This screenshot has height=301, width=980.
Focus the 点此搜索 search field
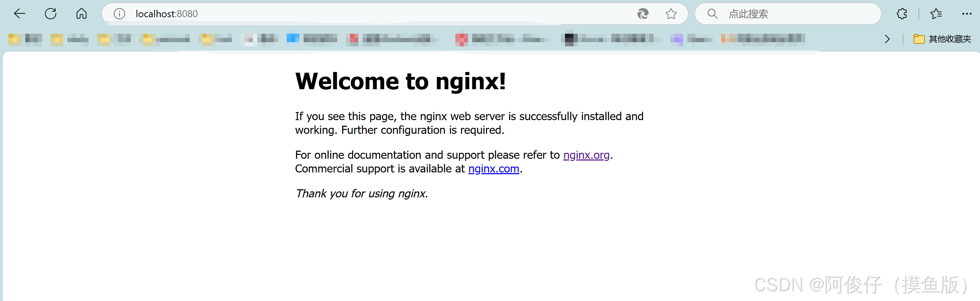click(x=788, y=14)
